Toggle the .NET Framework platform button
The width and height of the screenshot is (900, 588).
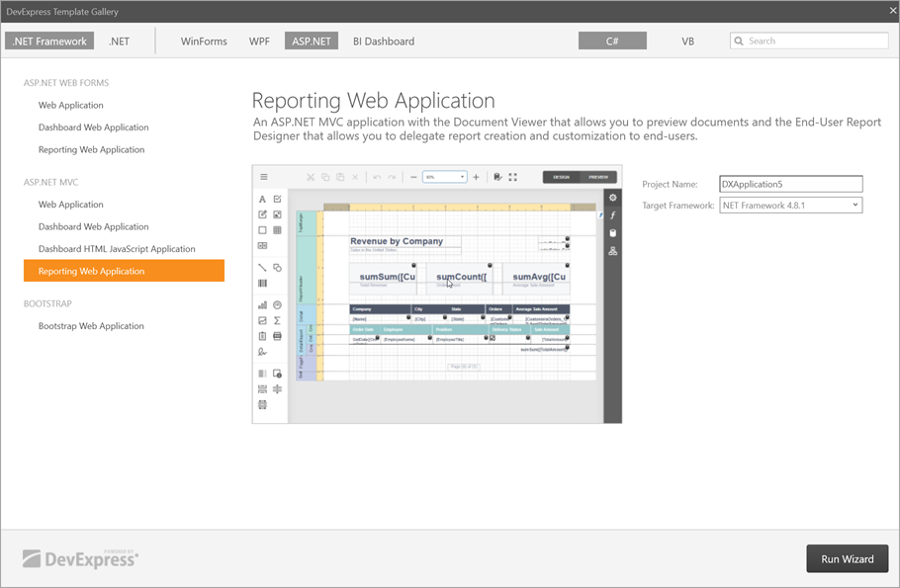[x=49, y=41]
